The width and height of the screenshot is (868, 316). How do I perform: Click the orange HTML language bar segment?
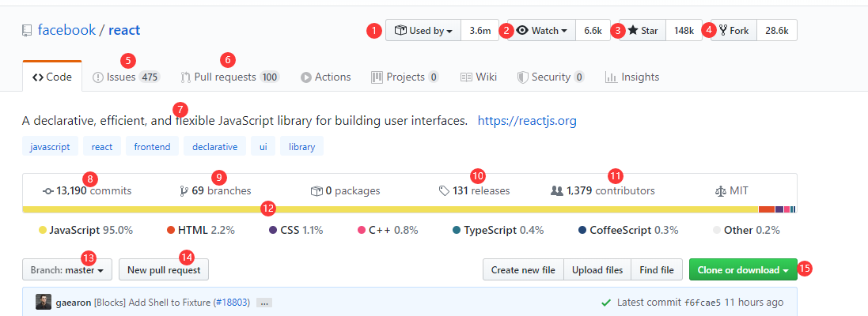tap(767, 209)
